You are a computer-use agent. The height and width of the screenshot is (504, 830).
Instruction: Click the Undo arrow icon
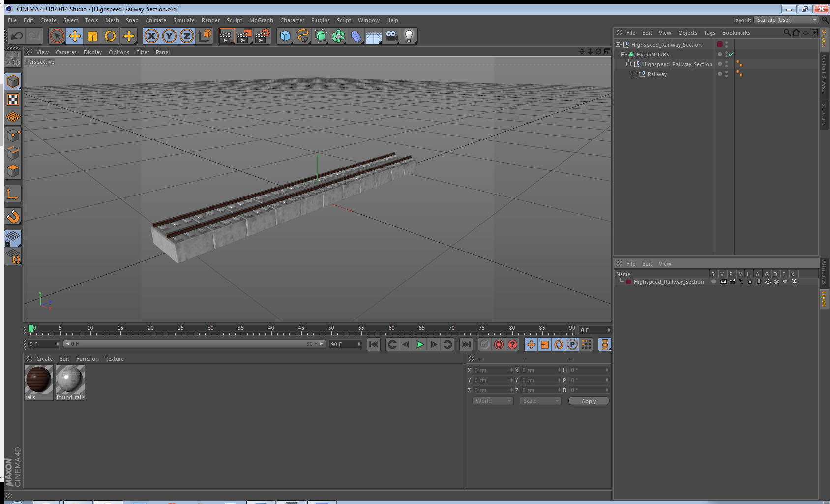(x=17, y=36)
